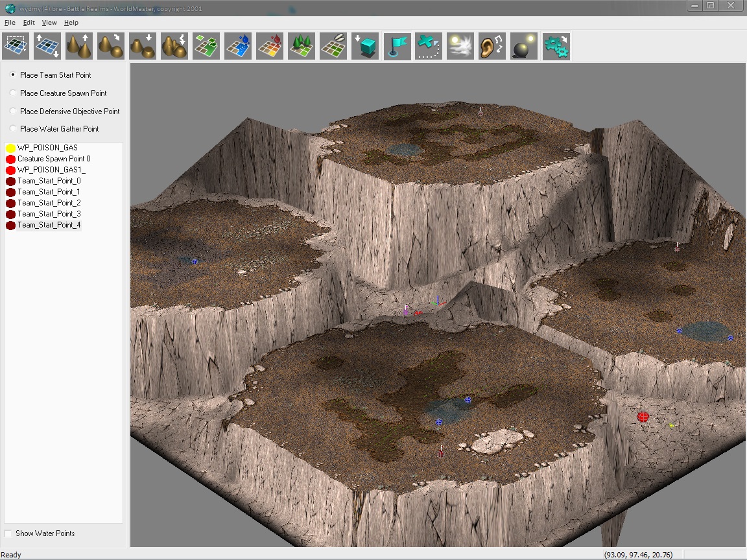Click the coordinates readout in status bar
747x560 pixels.
point(638,555)
